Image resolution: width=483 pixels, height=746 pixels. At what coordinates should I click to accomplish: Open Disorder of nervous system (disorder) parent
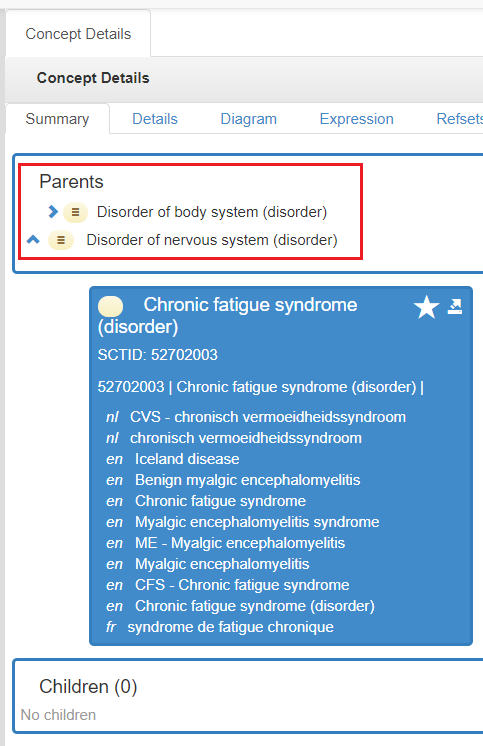point(212,240)
